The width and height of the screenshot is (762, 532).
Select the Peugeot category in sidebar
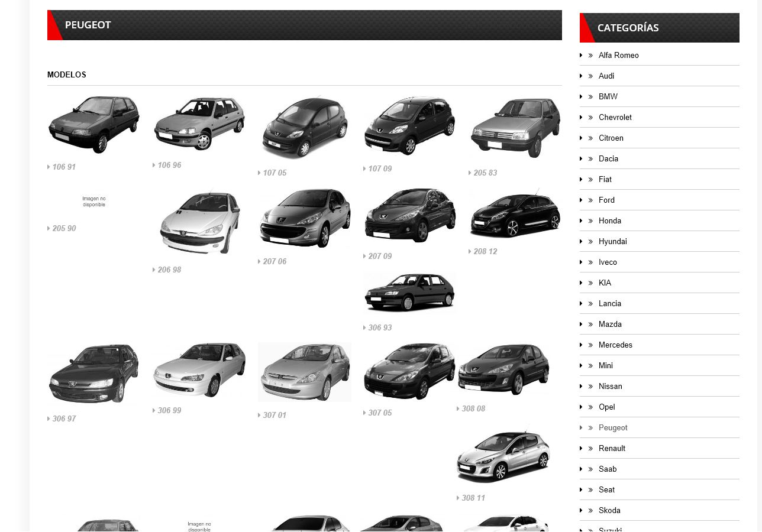point(613,428)
